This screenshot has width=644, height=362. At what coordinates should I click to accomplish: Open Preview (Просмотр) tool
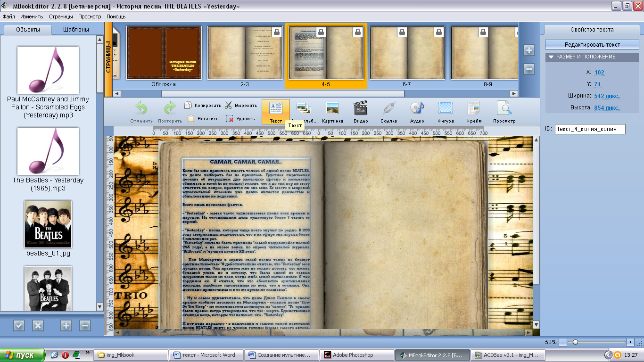click(504, 112)
